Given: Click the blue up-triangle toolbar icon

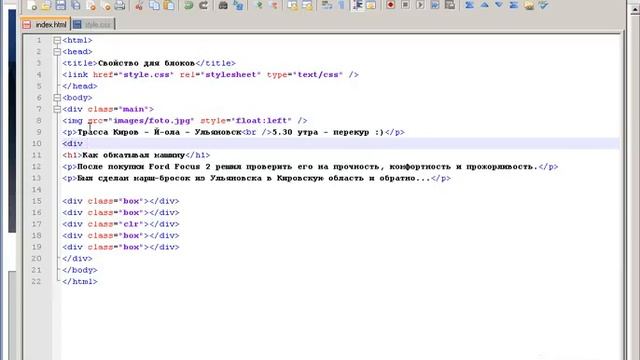Looking at the screenshot, I should coord(484,5).
